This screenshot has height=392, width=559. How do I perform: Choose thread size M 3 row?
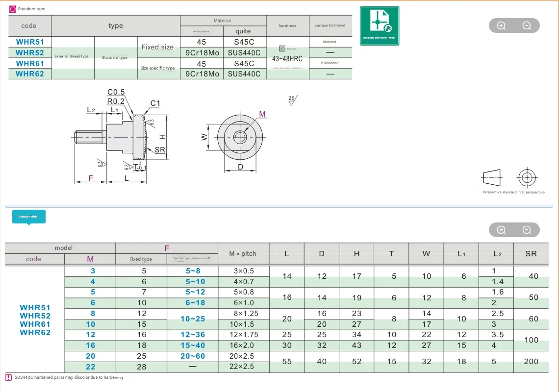pyautogui.click(x=93, y=271)
